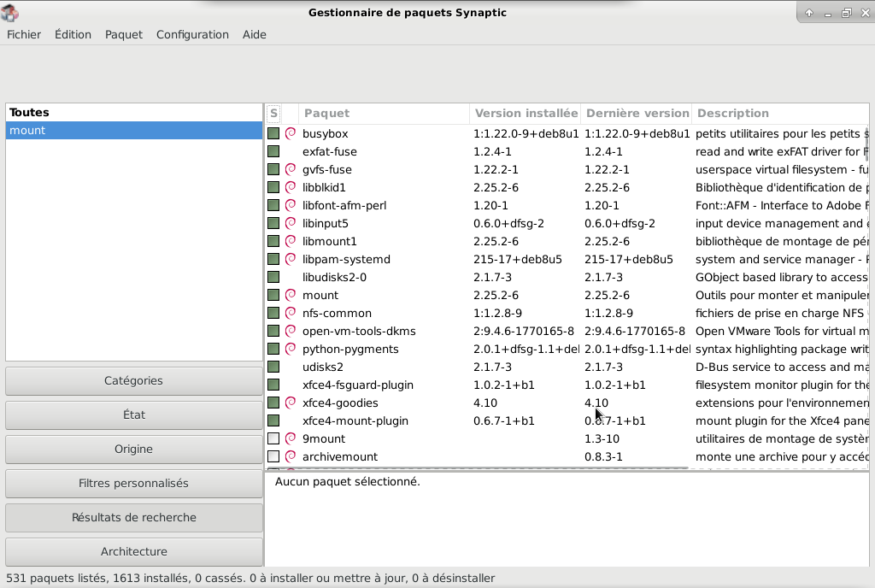The width and height of the screenshot is (875, 588).
Task: Click the Debian swirl icon beside libinput5
Action: pyautogui.click(x=291, y=223)
